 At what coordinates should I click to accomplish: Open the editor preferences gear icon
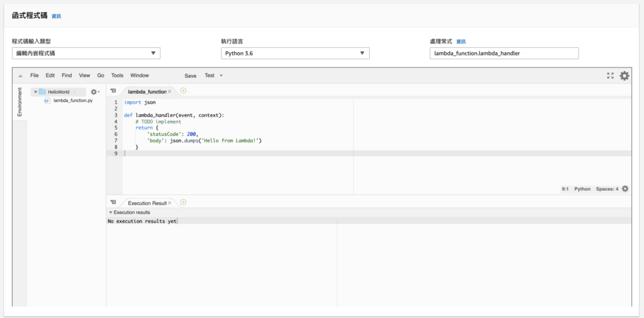pyautogui.click(x=624, y=76)
